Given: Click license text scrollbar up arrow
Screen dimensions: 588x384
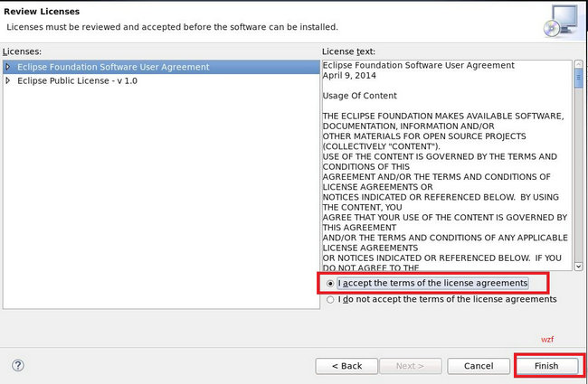Looking at the screenshot, I should [x=578, y=64].
